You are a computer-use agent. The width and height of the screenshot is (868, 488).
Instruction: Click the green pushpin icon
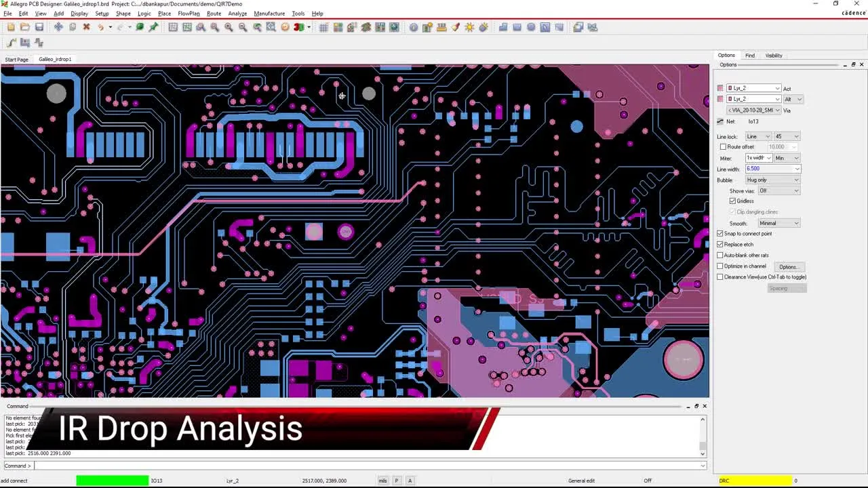[154, 27]
